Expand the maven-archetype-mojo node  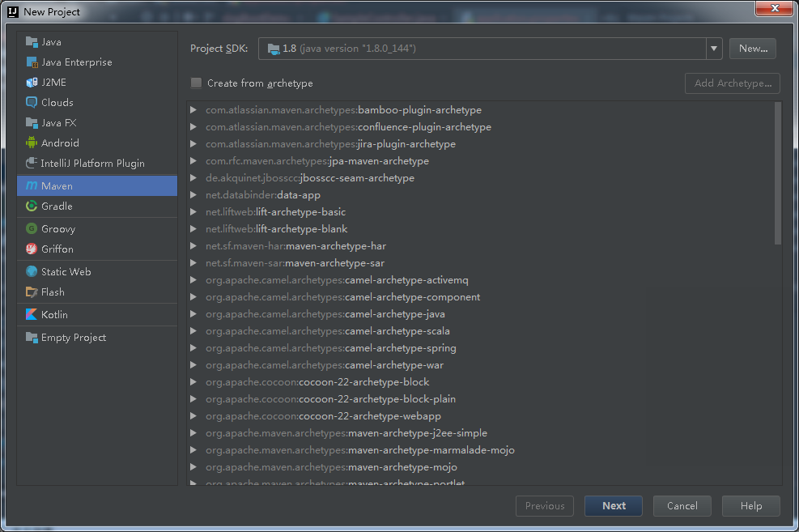click(x=193, y=467)
